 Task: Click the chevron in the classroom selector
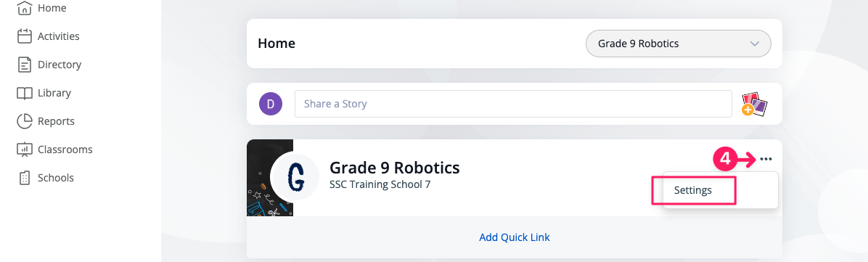(754, 44)
